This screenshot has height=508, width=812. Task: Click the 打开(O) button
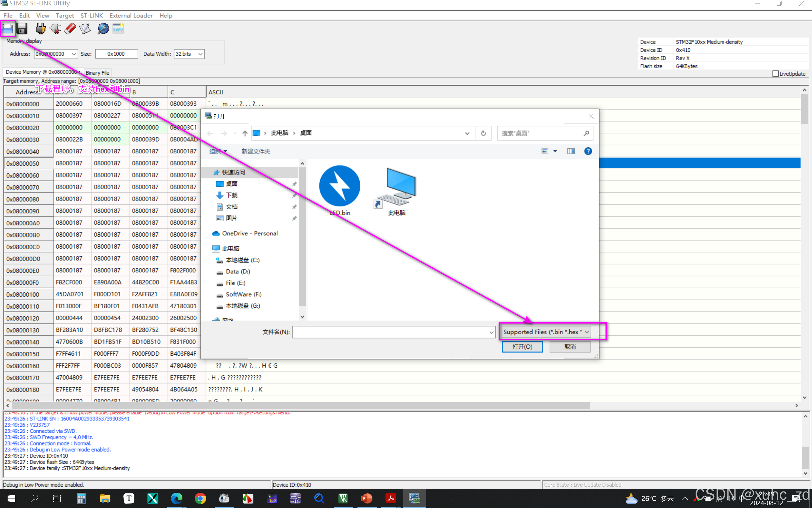click(522, 347)
